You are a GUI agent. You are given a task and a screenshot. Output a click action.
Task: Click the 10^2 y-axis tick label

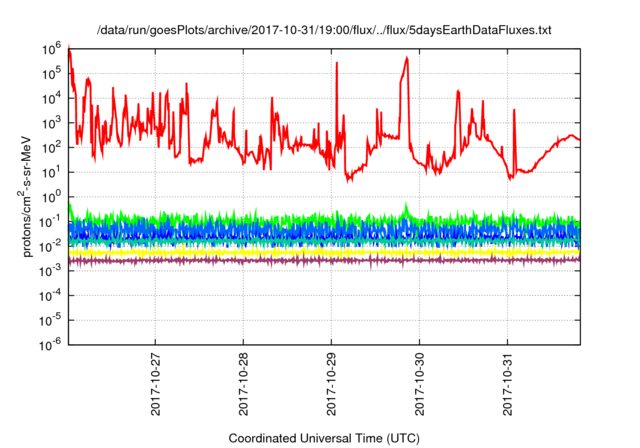pos(51,148)
